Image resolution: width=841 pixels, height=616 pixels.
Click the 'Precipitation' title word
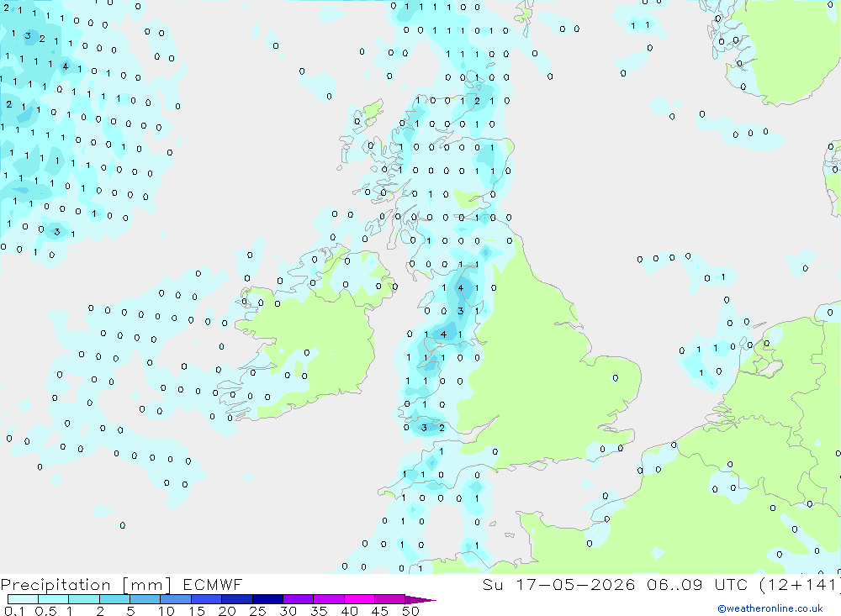tap(56, 585)
